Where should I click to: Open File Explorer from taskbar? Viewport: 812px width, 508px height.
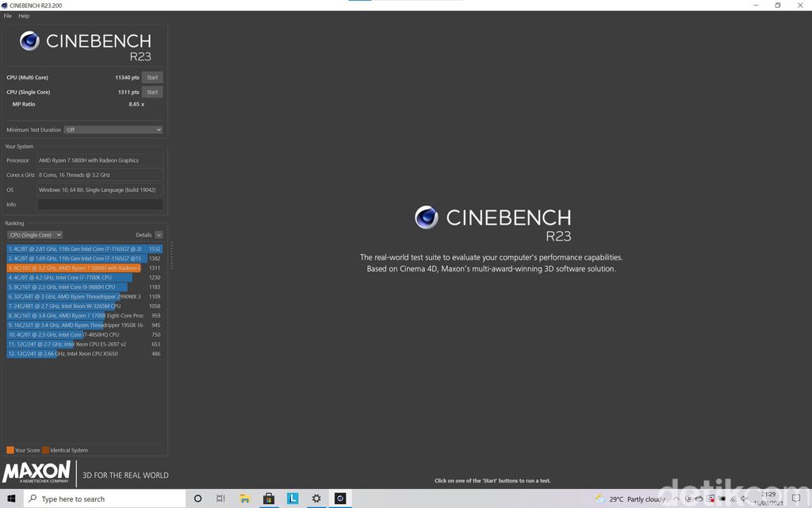[x=244, y=498]
